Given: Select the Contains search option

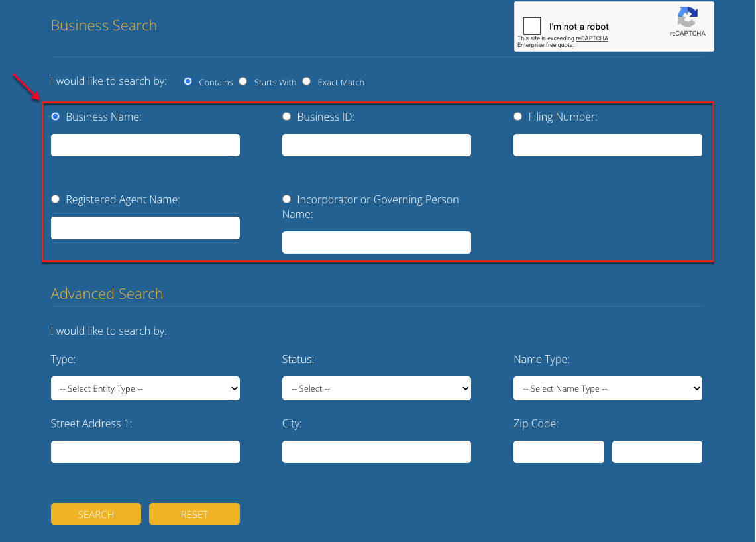Looking at the screenshot, I should [x=188, y=81].
